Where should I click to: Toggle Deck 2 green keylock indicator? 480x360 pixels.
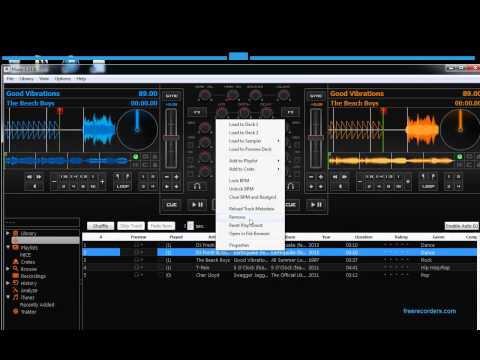460,156
